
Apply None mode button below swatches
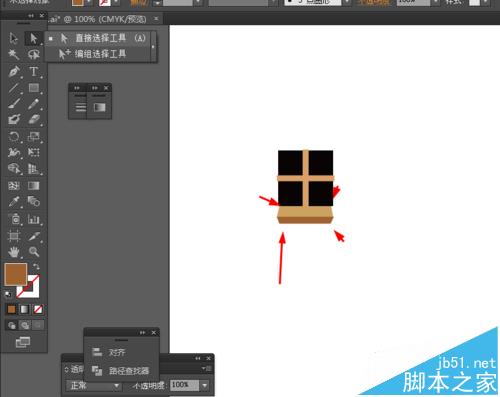click(38, 310)
